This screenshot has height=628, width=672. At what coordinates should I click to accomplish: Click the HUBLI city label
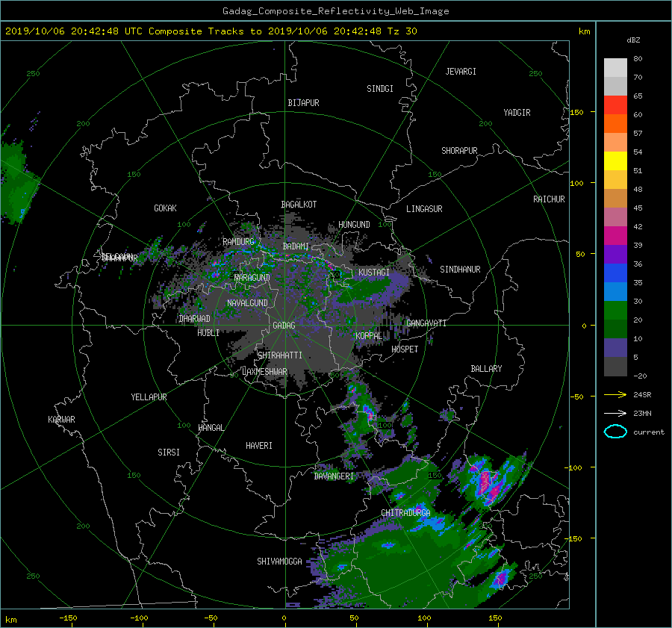[208, 333]
